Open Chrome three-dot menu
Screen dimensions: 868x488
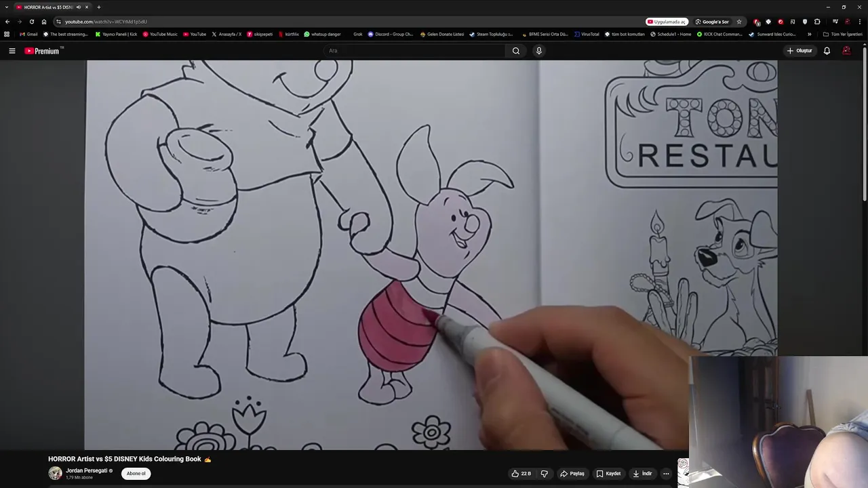tap(859, 22)
